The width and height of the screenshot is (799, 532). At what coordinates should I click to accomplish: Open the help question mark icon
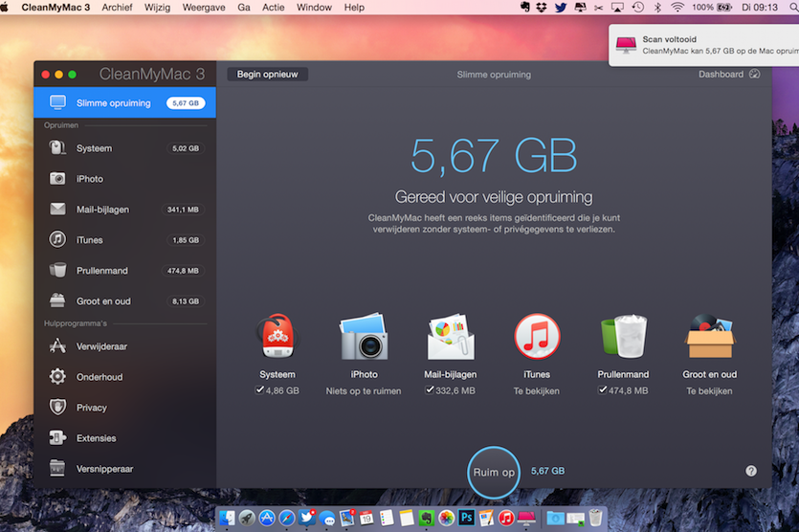[x=751, y=471]
